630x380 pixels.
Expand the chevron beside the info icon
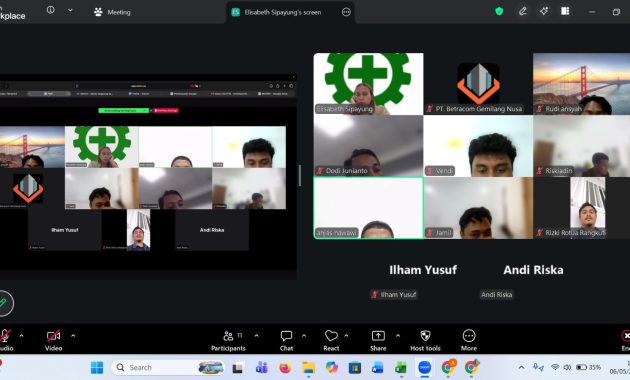tap(70, 10)
